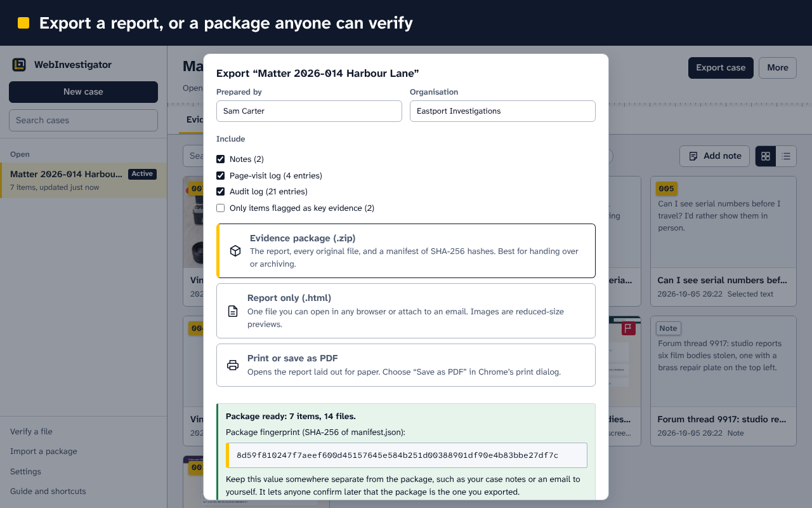Click the 'Package ready: 7 items, 14 files.' message
The image size is (812, 508).
[291, 417]
